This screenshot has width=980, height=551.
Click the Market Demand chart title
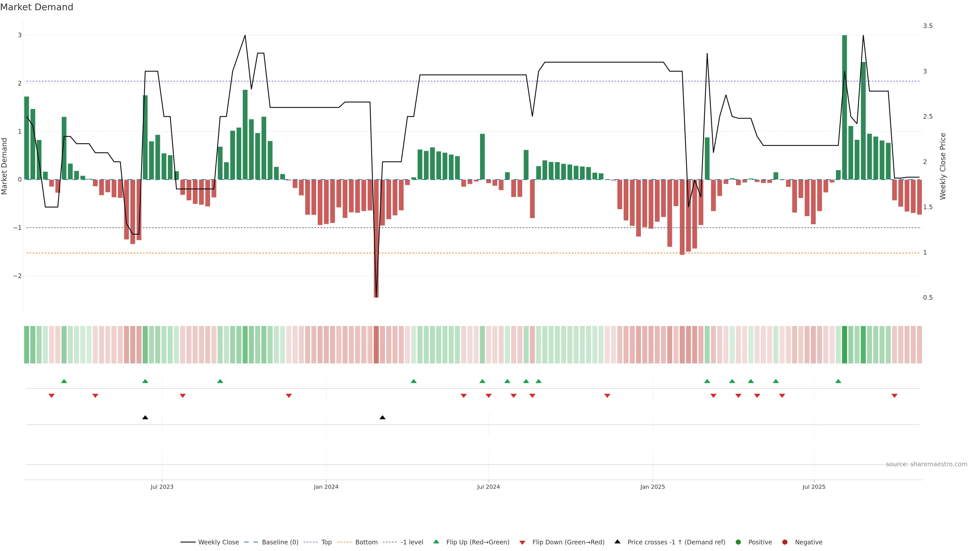[x=36, y=7]
